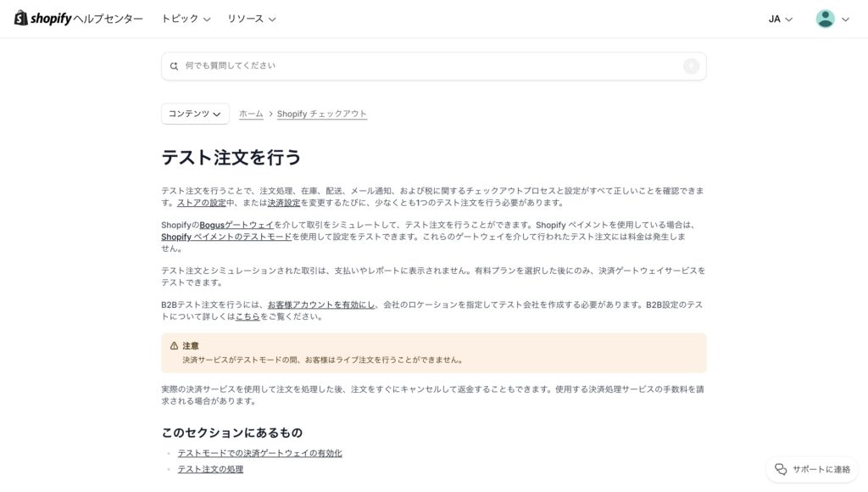Click the warning icon in the 注意 banner
This screenshot has width=868, height=492.
[x=174, y=346]
